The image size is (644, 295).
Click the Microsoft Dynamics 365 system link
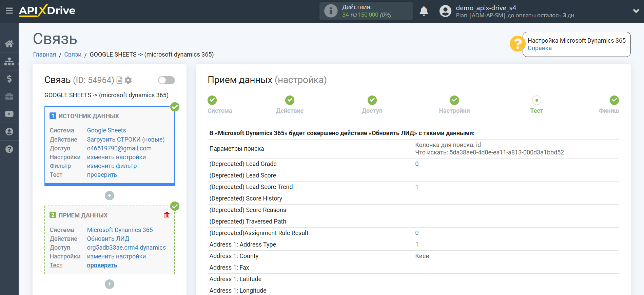click(120, 230)
